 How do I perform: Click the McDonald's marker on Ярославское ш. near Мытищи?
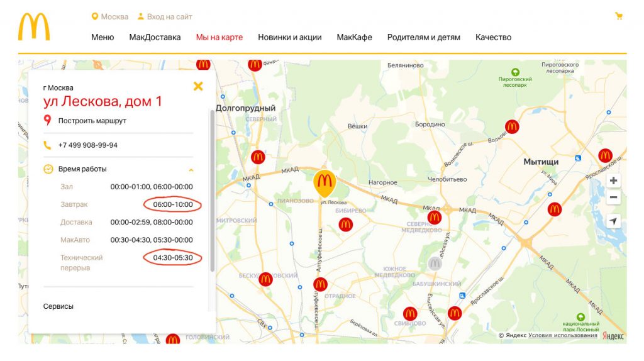tap(605, 155)
